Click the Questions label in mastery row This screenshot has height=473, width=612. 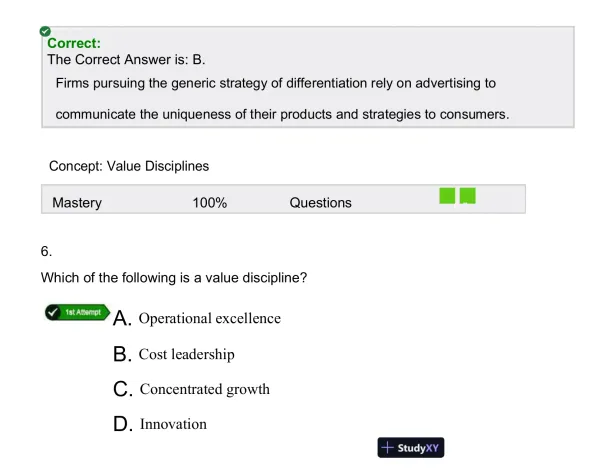tap(320, 203)
